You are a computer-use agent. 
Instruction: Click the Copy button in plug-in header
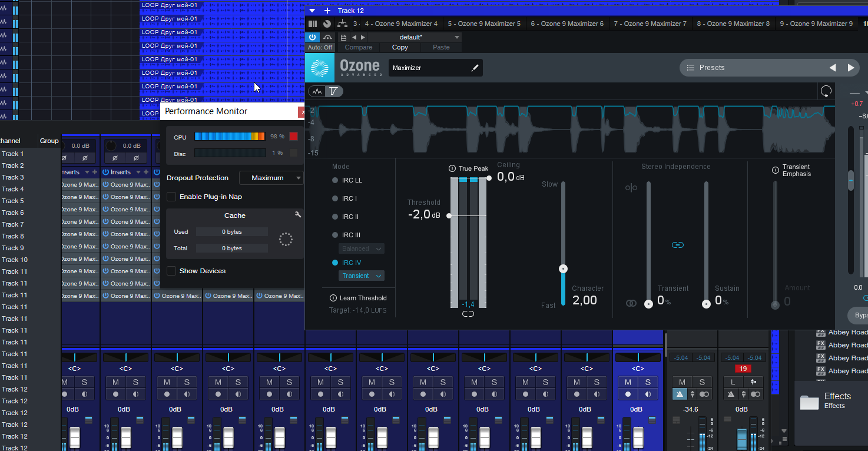click(400, 47)
